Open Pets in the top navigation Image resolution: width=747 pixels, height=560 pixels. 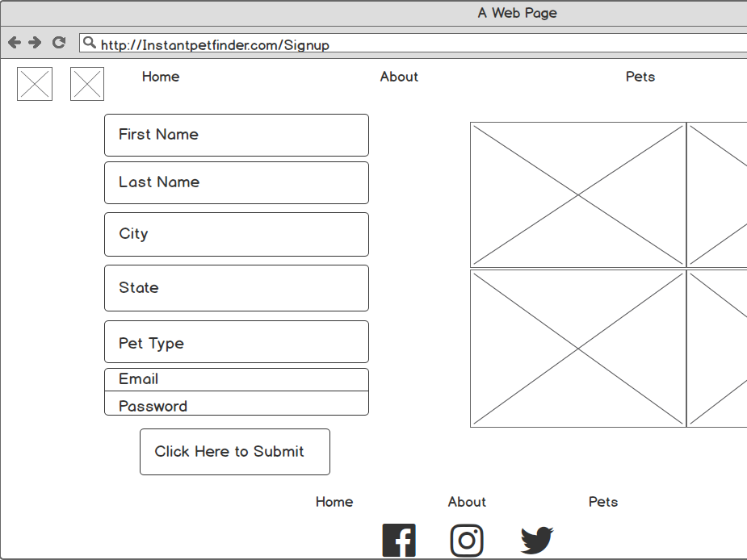640,77
